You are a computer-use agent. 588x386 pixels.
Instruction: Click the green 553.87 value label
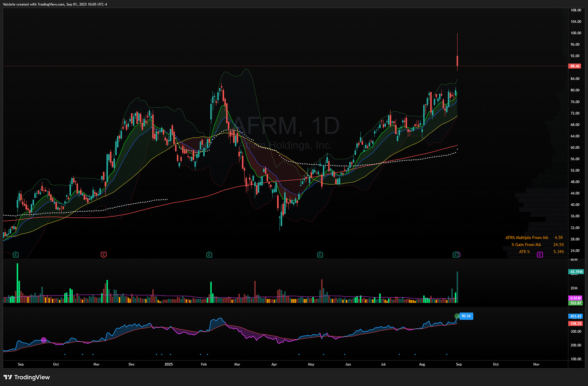click(575, 303)
